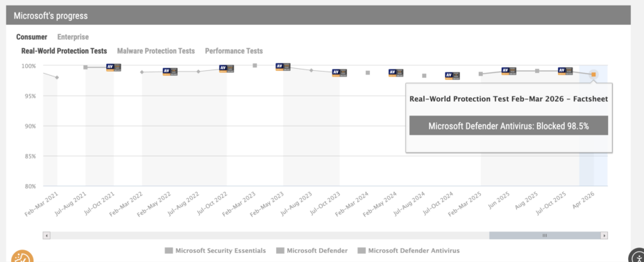Screen dimensions: 644x262
Task: Click the Jul-Oct 2022 award badge
Action: point(226,69)
